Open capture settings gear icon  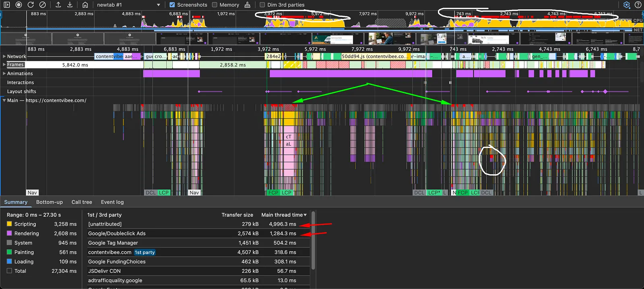627,5
